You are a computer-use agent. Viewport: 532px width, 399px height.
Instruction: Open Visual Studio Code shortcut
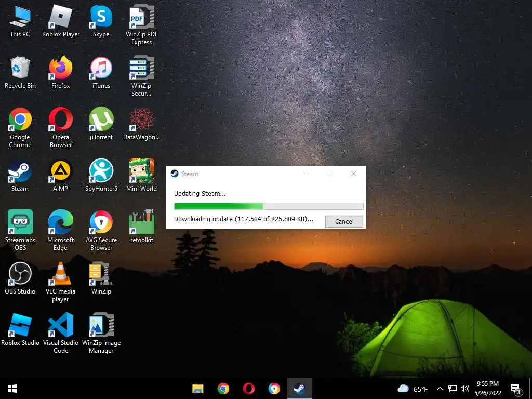point(61,334)
